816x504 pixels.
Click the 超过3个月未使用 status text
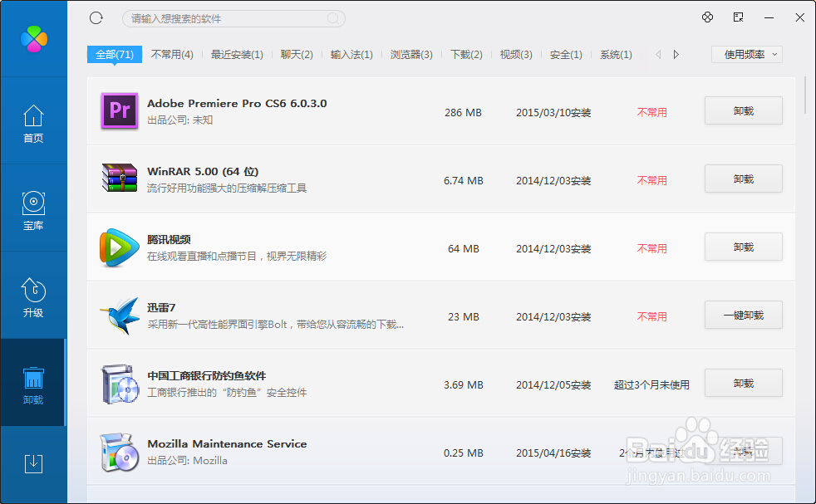[x=651, y=385]
